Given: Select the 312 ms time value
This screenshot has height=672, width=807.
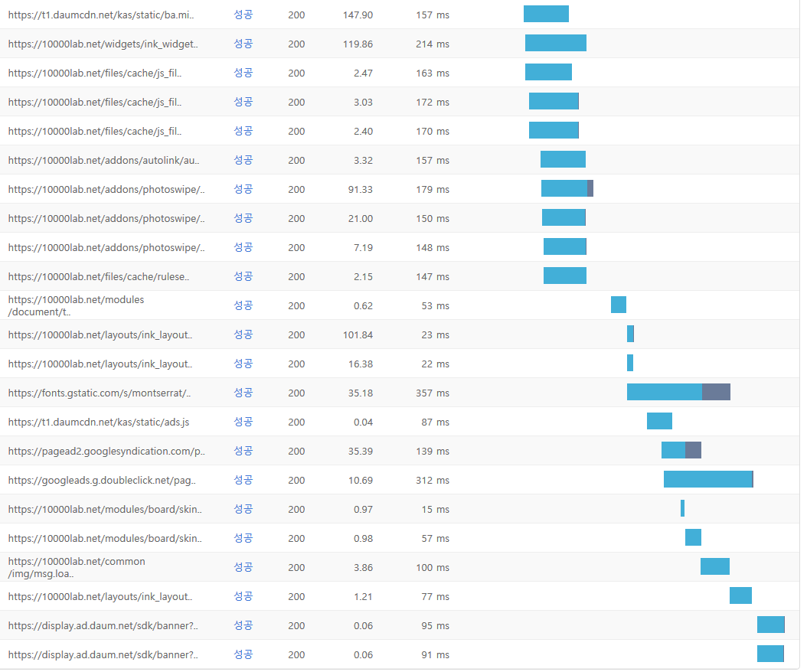Looking at the screenshot, I should click(433, 480).
